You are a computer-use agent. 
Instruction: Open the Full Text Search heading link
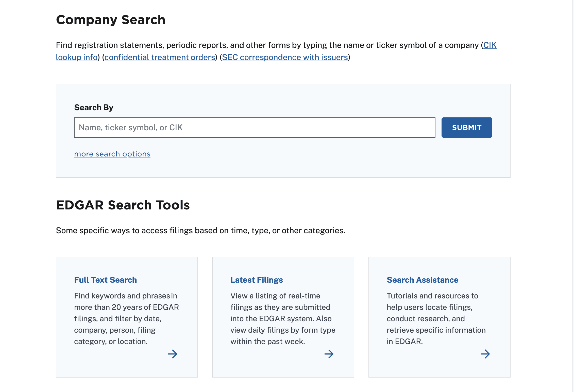pos(105,280)
